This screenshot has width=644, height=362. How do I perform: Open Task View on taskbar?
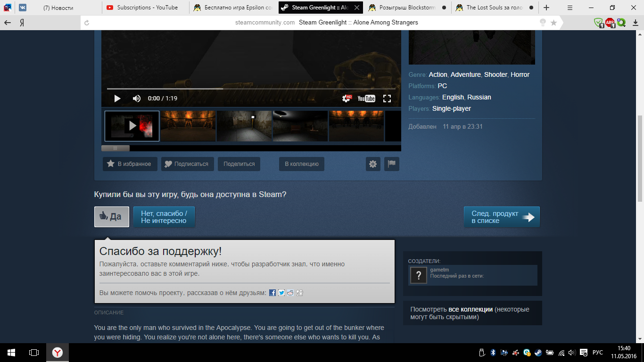[34, 353]
